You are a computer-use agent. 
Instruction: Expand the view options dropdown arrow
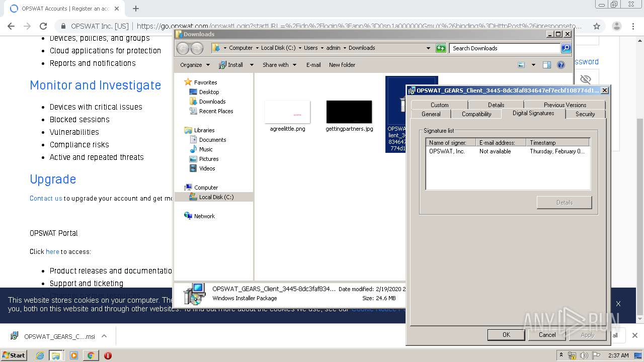pyautogui.click(x=533, y=65)
